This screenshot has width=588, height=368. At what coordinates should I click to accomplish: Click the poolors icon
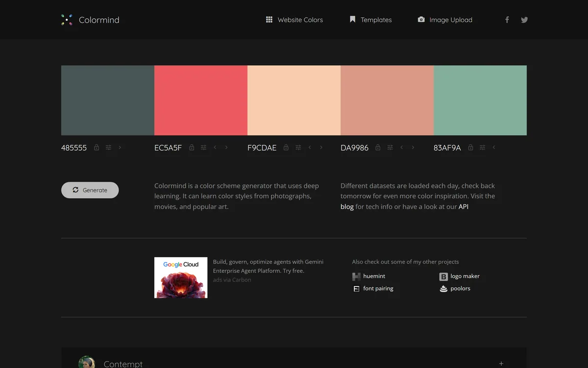(443, 289)
